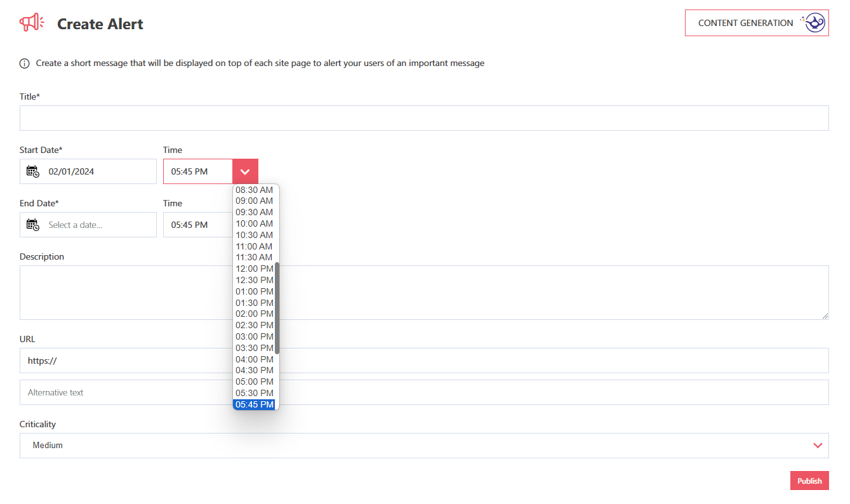Select 05:30 PM option
This screenshot has height=504, width=850.
click(254, 393)
